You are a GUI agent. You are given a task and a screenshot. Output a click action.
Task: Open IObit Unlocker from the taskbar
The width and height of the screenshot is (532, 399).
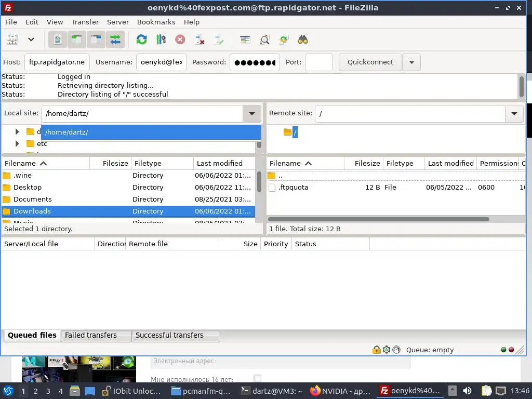(131, 391)
